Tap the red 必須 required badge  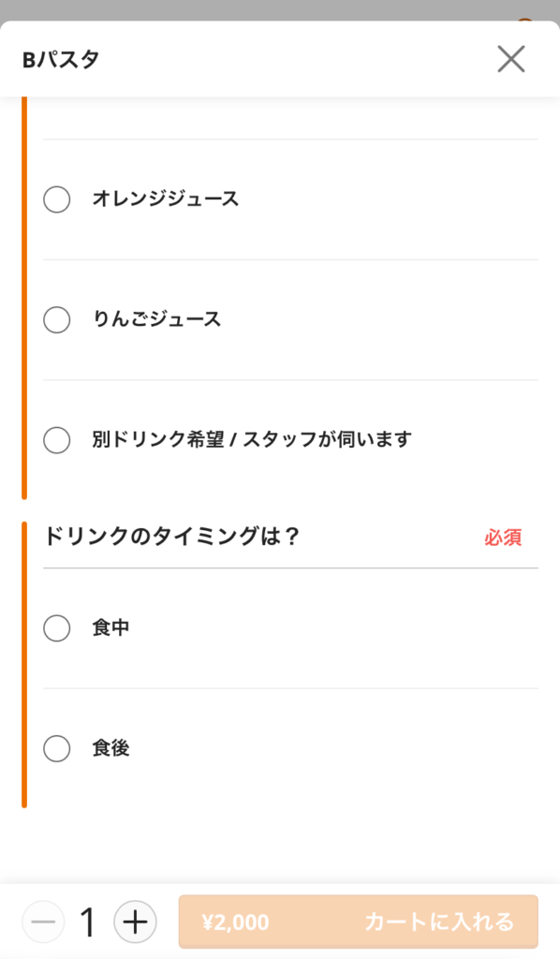(x=503, y=537)
